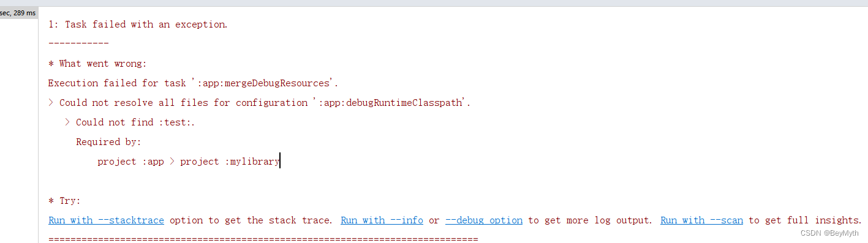Click the '* What went wrong:' line
868x243 pixels.
(97, 64)
